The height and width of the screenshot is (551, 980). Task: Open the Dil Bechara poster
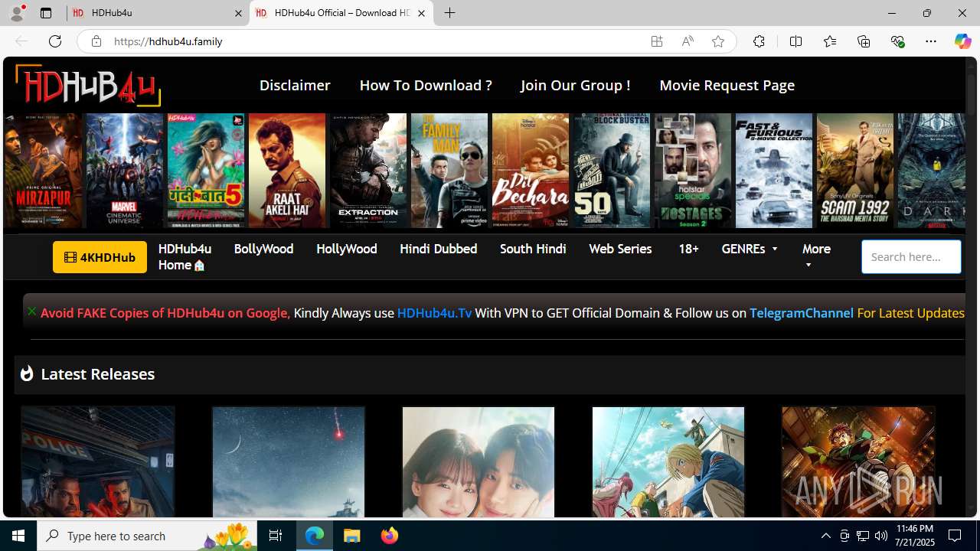531,171
